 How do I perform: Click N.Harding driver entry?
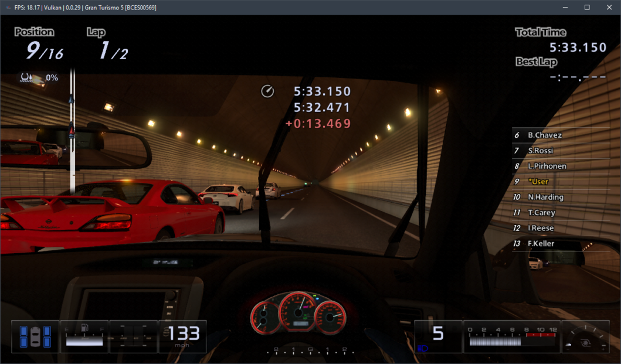click(x=545, y=198)
